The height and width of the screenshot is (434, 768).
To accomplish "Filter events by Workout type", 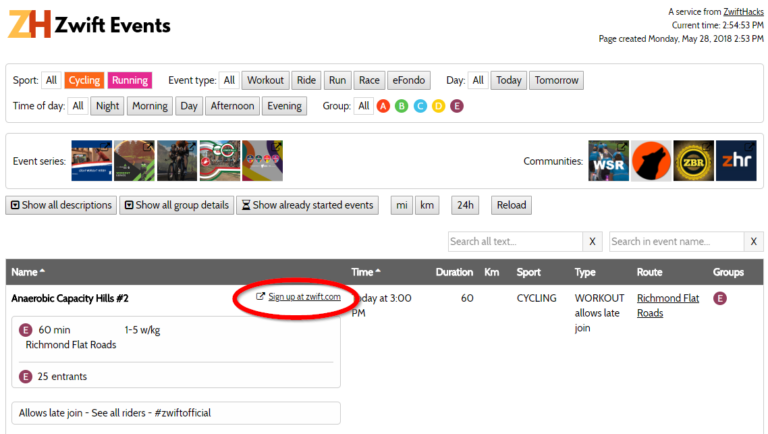I will pyautogui.click(x=265, y=80).
